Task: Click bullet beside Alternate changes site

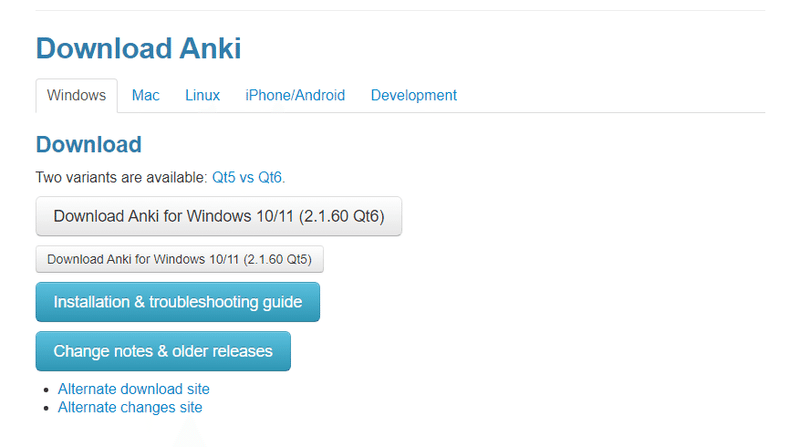Action: 46,409
